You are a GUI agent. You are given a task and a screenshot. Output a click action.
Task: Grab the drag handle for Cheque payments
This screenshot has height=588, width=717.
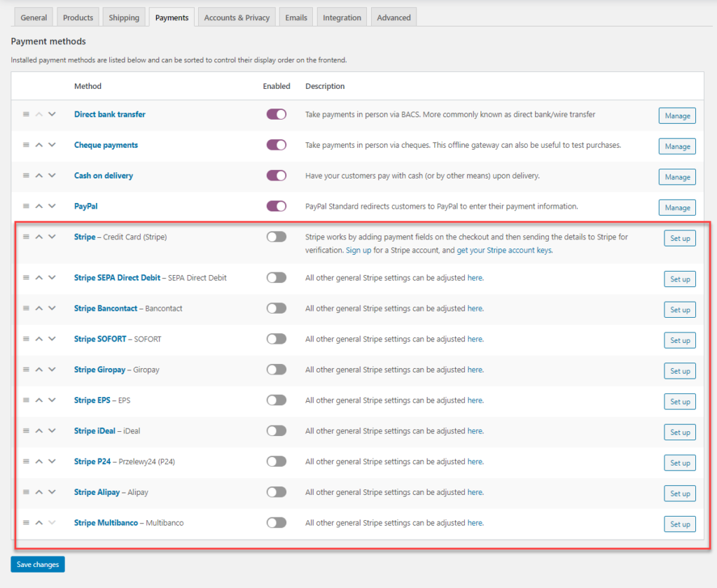point(26,145)
